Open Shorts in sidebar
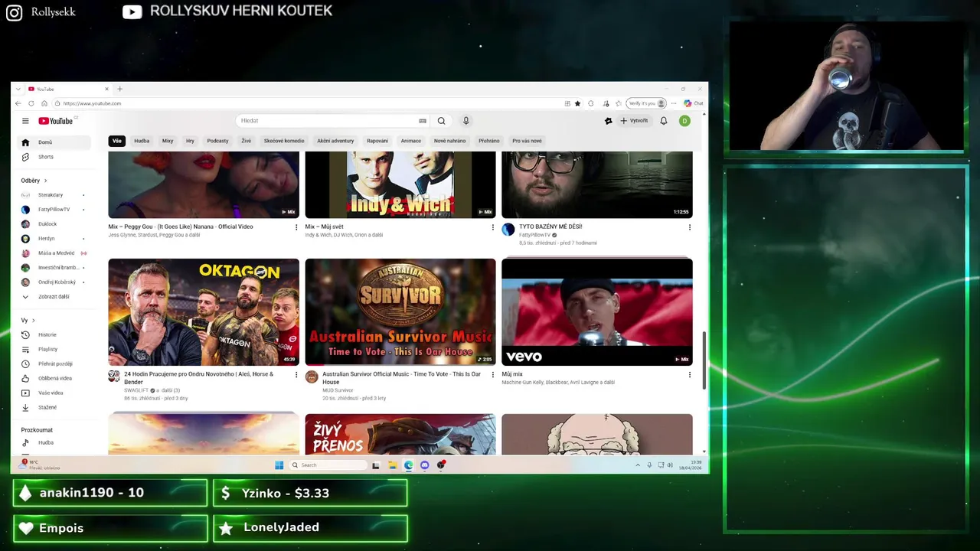980x551 pixels. (x=54, y=157)
